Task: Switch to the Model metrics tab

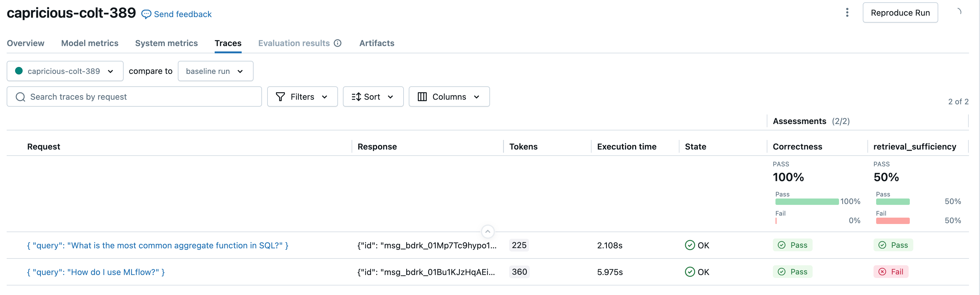Action: [90, 43]
